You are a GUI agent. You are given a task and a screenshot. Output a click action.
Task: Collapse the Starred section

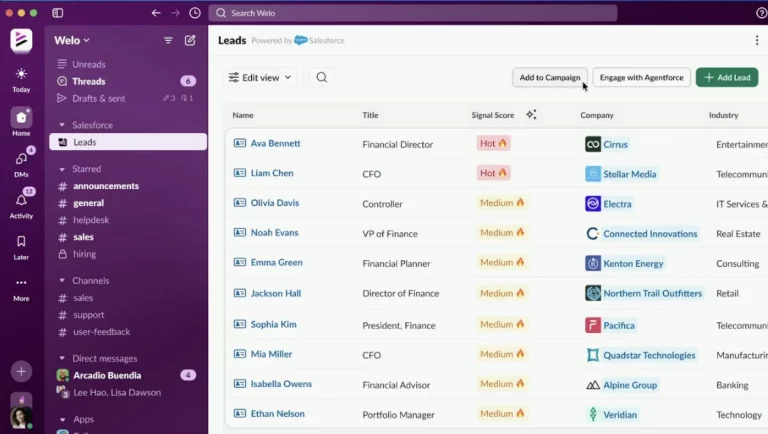(62, 169)
